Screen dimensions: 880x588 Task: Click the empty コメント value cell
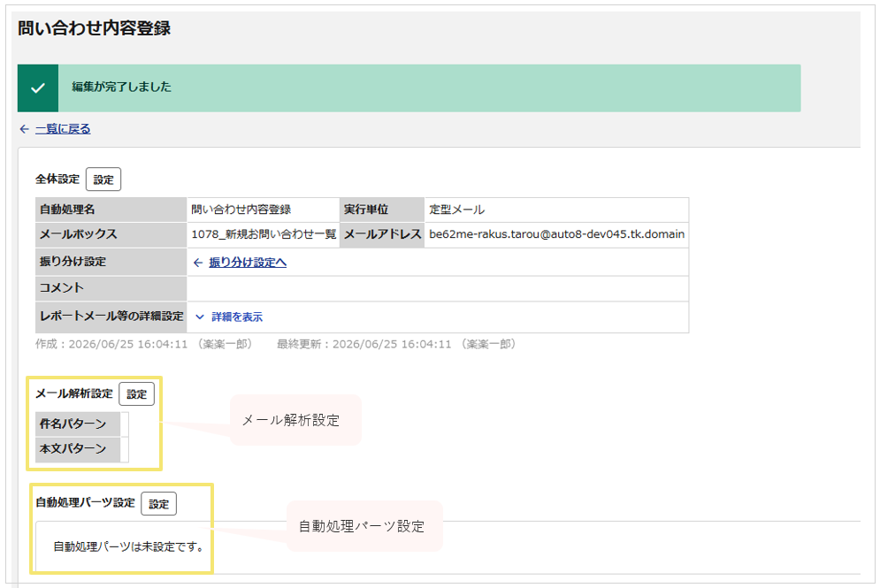pos(438,288)
